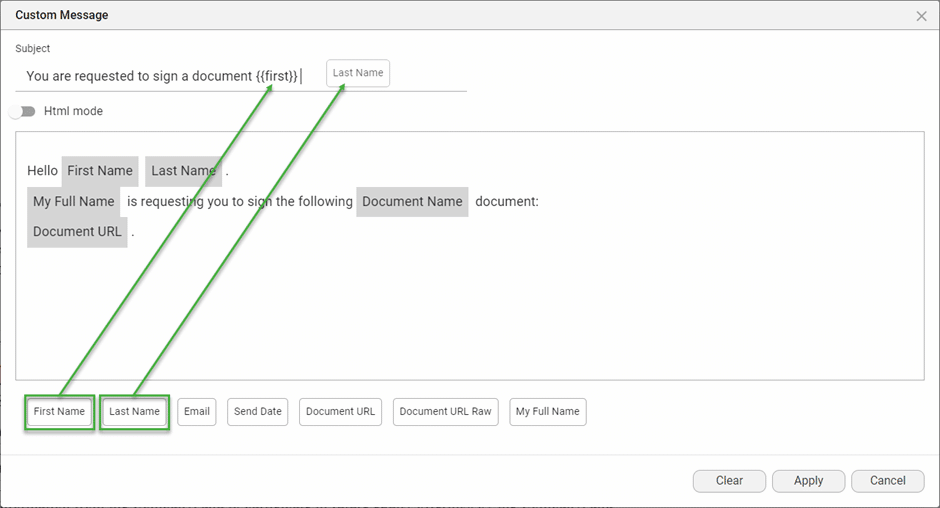Click the Last Name chip beside the subject
940x508 pixels.
[x=358, y=73]
